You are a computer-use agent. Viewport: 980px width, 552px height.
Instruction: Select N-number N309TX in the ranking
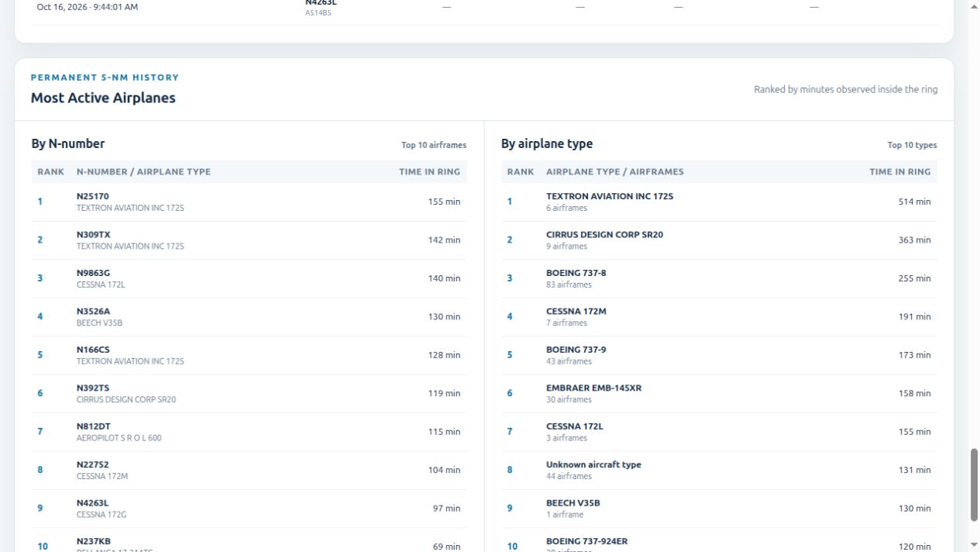pyautogui.click(x=94, y=234)
